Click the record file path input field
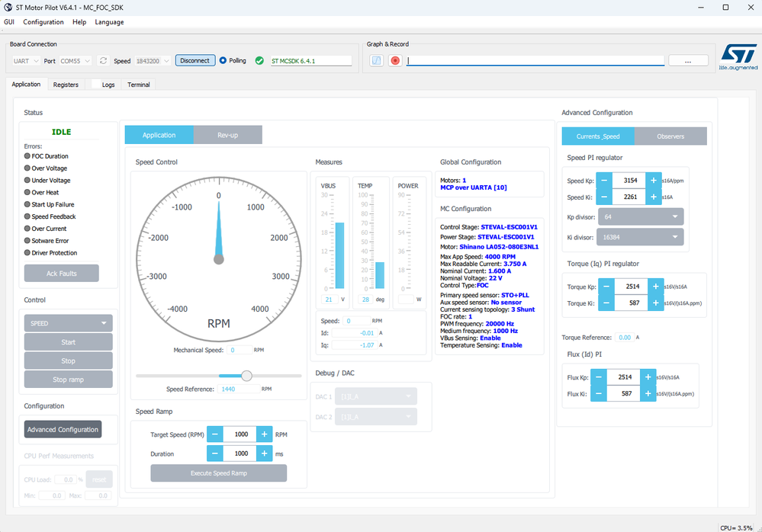This screenshot has height=532, width=762. click(535, 61)
